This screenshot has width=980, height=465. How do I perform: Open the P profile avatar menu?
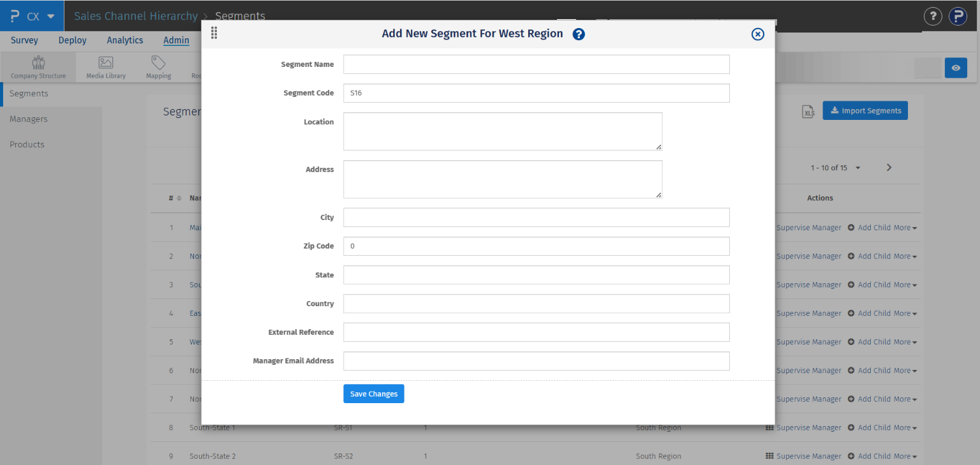click(x=958, y=16)
